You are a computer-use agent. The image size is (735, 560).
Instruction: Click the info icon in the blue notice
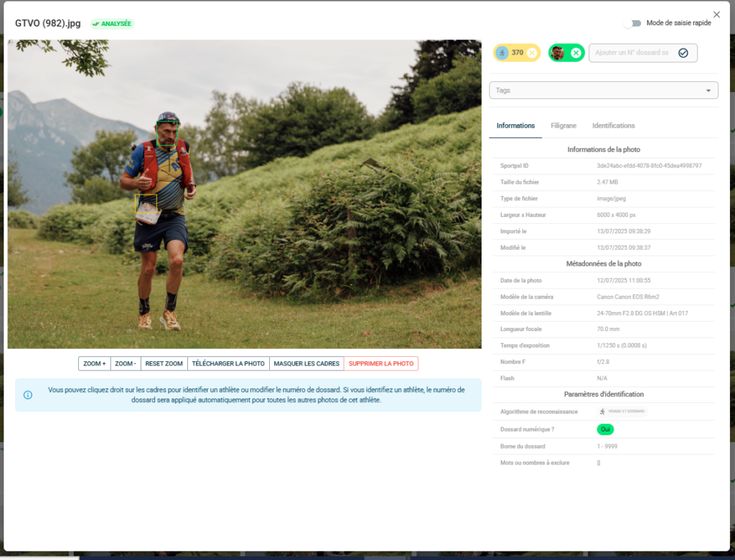coord(28,395)
